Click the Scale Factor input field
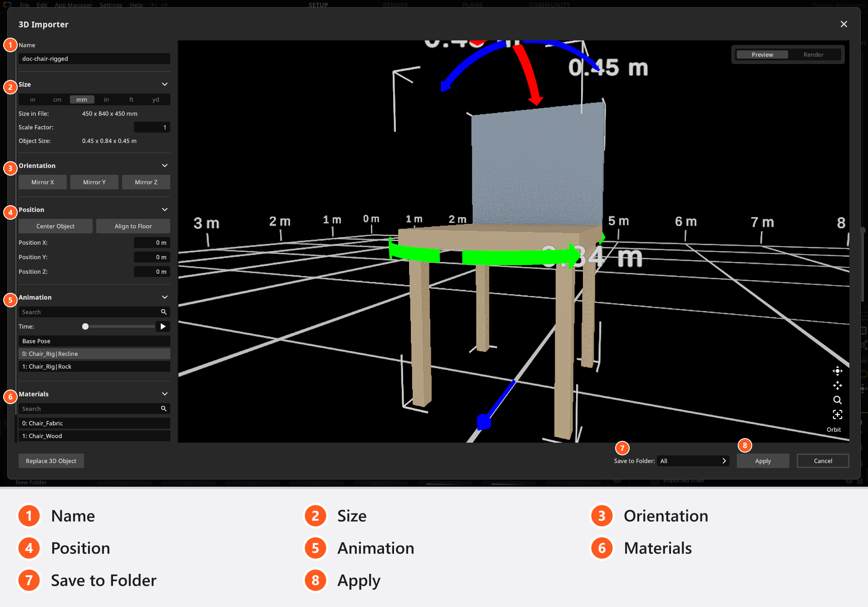This screenshot has height=607, width=868. point(152,127)
